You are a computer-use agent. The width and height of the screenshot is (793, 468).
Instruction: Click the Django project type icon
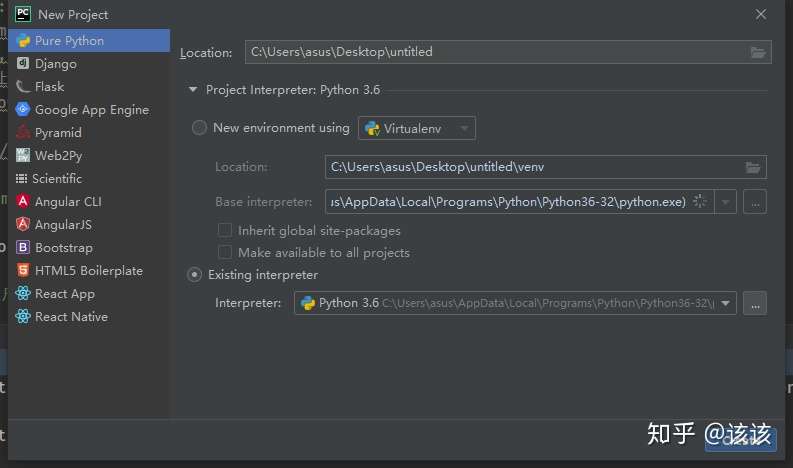24,64
